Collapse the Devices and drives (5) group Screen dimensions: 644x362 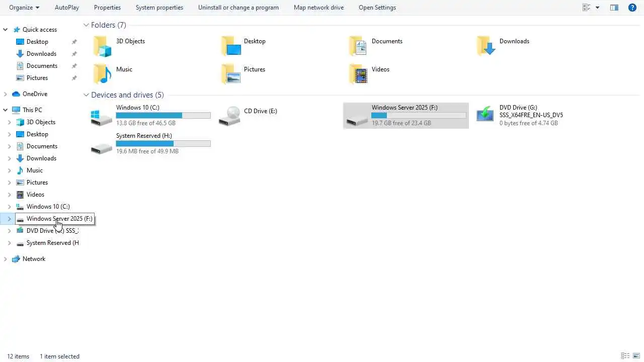point(86,95)
